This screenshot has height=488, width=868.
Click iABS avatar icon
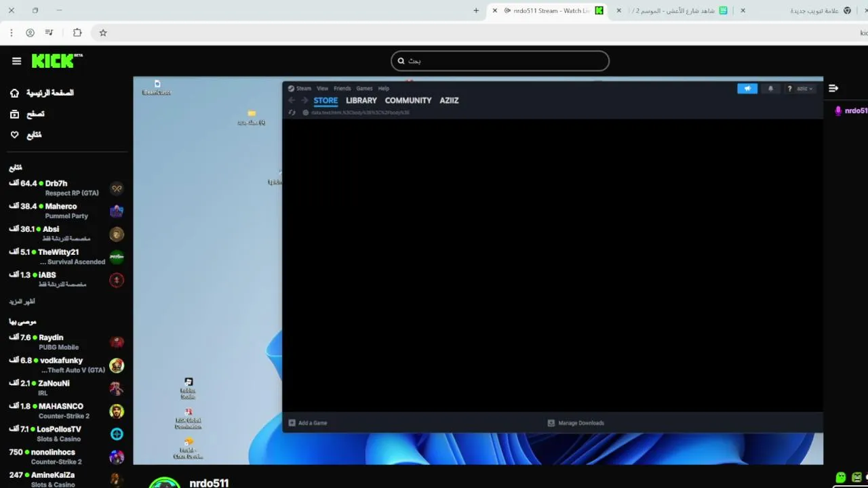117,280
